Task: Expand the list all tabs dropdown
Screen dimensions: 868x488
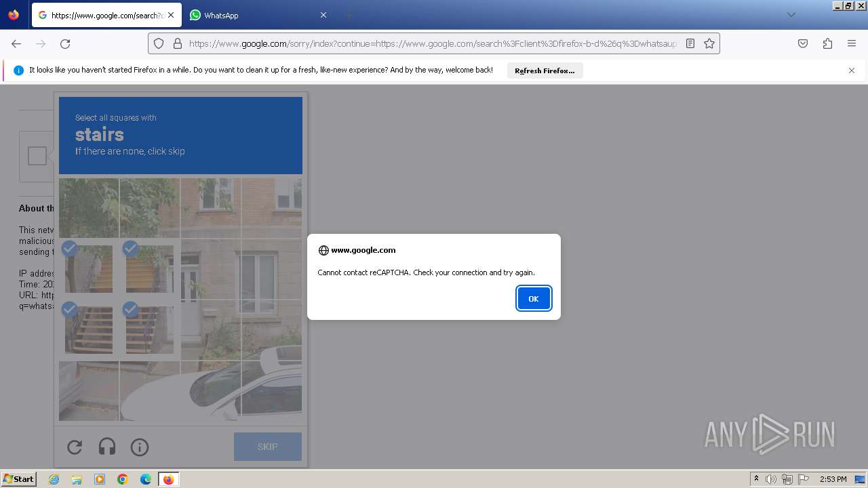Action: tap(791, 15)
